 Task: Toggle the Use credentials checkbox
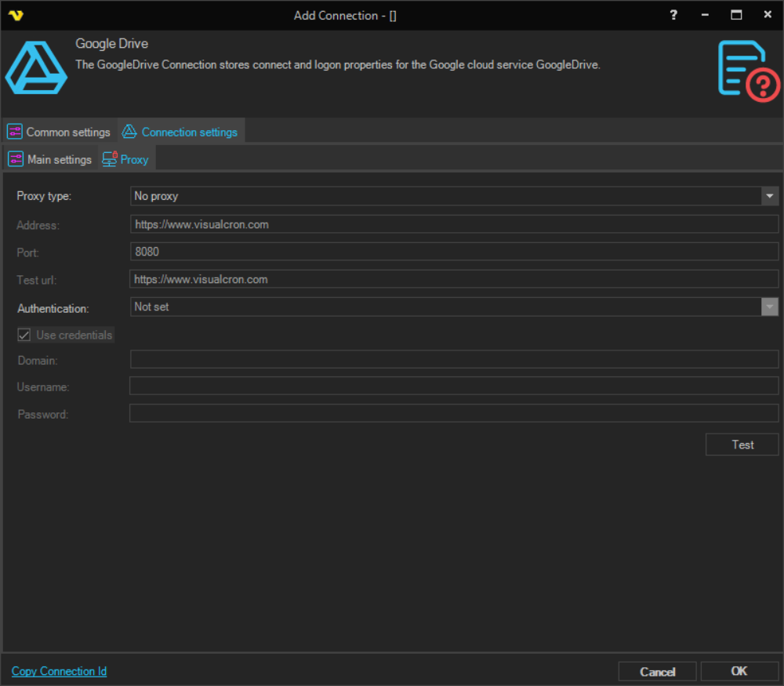click(24, 335)
